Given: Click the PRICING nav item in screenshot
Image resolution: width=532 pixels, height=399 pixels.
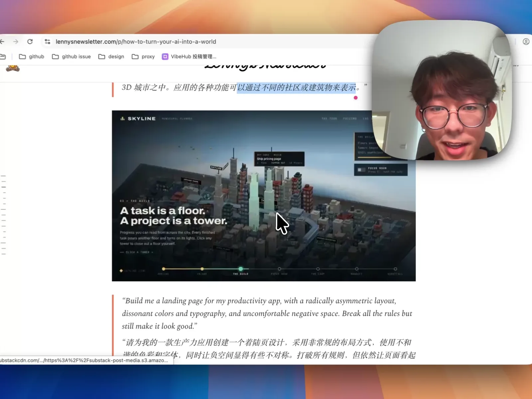Looking at the screenshot, I should click(x=350, y=119).
